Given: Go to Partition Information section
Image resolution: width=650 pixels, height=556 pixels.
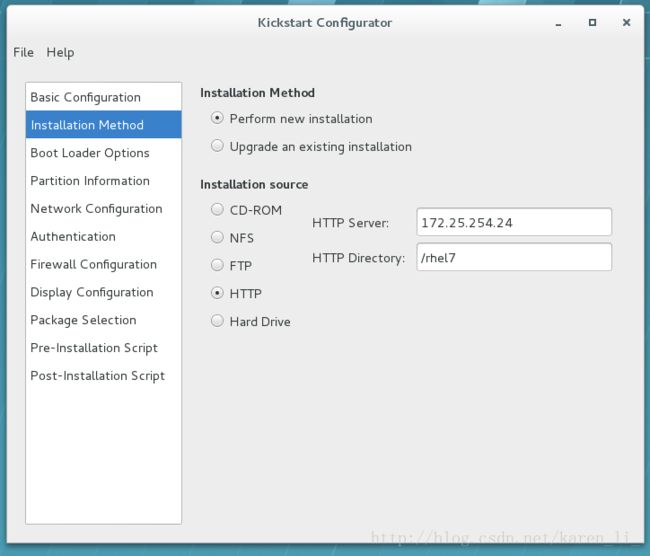Looking at the screenshot, I should (90, 181).
